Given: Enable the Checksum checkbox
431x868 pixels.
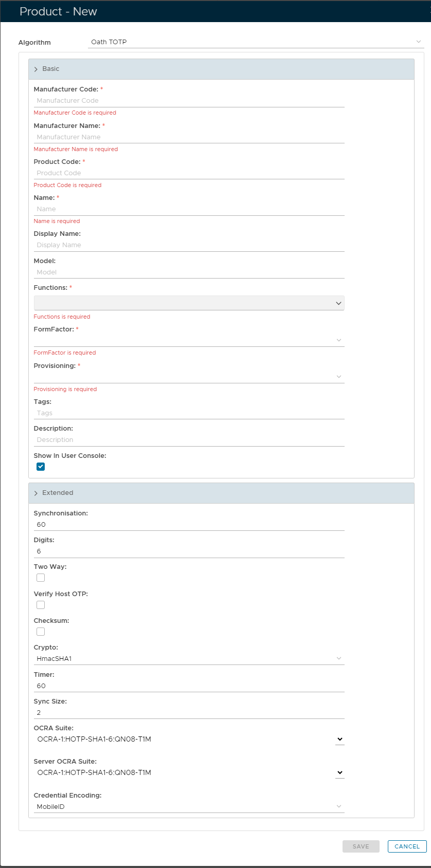Looking at the screenshot, I should (x=41, y=632).
